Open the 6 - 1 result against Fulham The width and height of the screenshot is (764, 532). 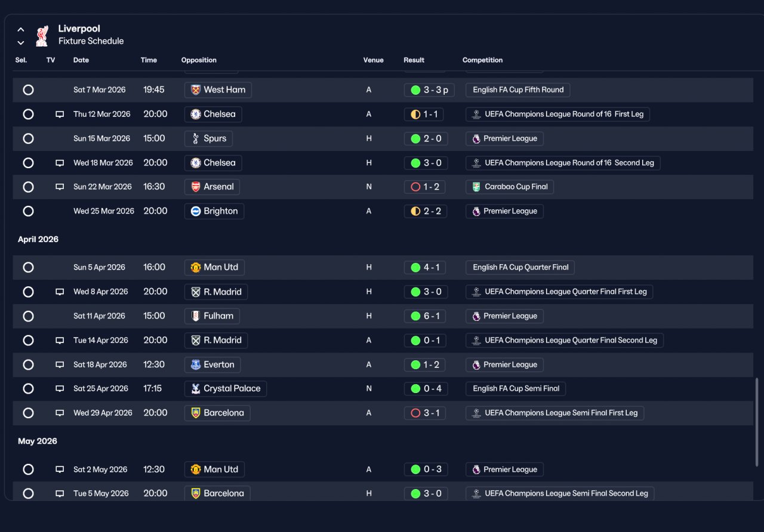coord(424,316)
